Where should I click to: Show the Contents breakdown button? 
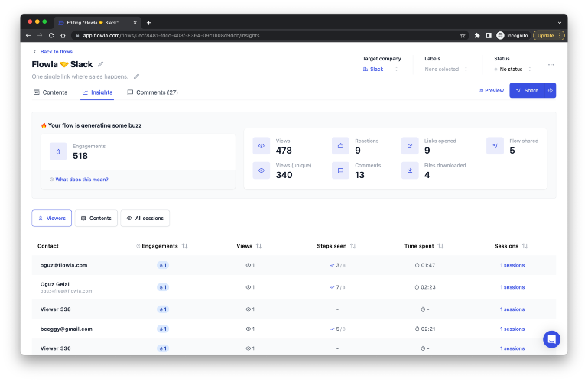96,218
